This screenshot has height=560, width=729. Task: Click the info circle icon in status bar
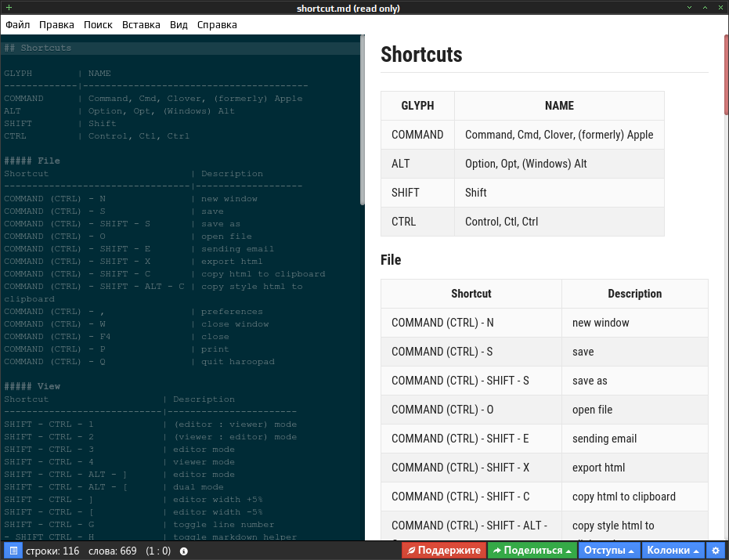184,551
